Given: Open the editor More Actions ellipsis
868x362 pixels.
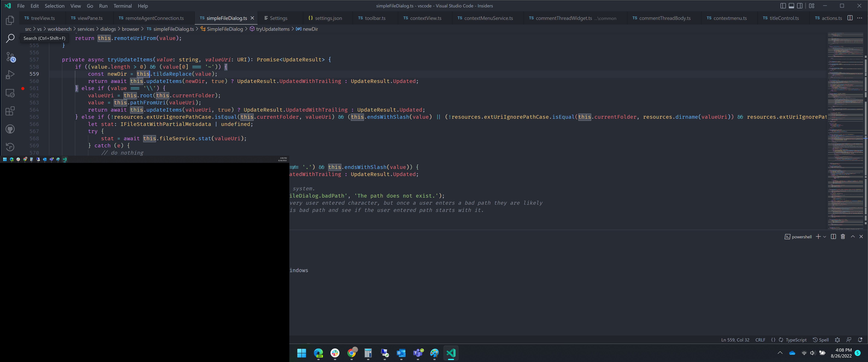Looking at the screenshot, I should pos(860,18).
